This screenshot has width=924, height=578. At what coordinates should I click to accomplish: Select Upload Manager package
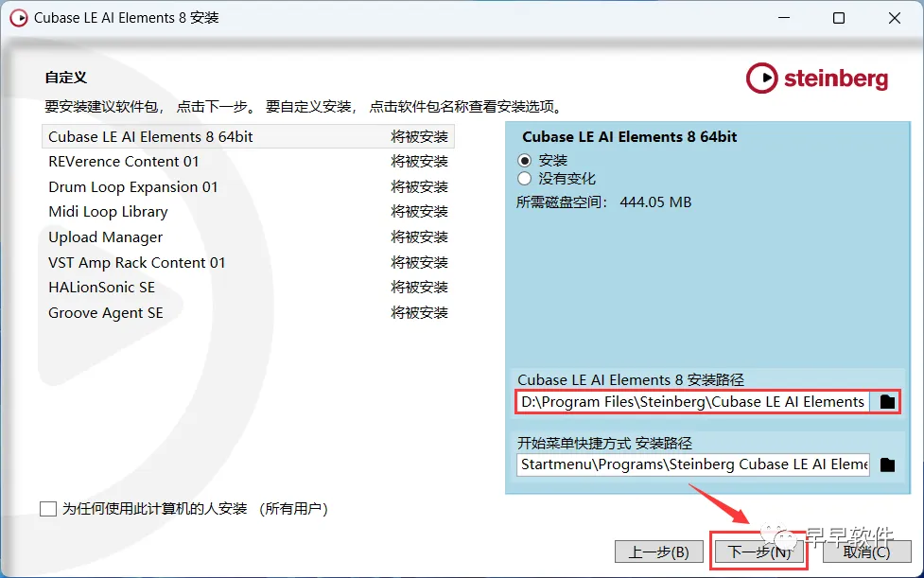click(248, 236)
